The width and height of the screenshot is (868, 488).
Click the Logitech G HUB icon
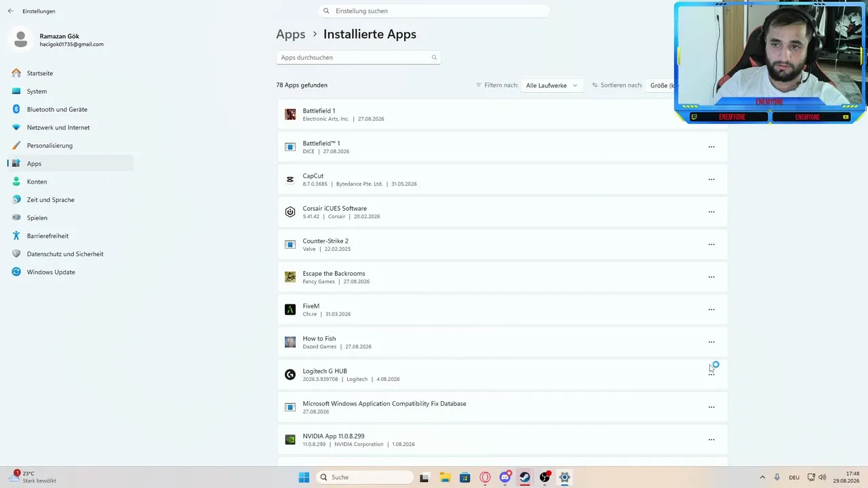point(290,374)
